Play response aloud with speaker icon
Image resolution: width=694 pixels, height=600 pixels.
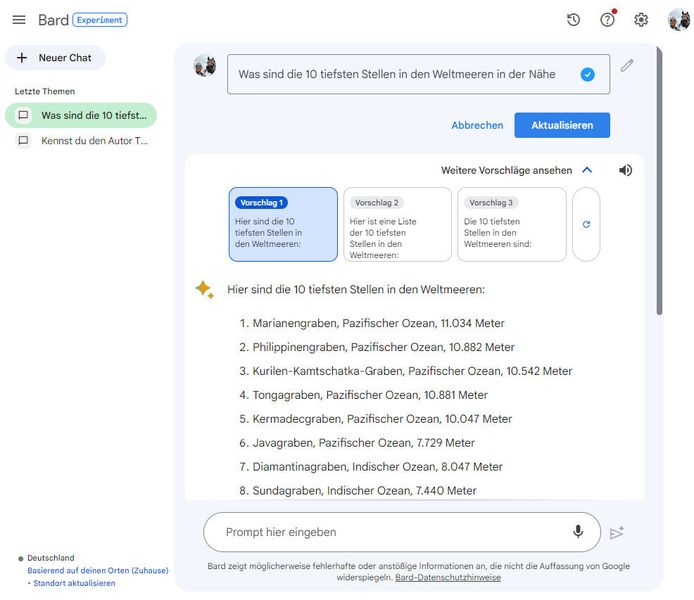click(625, 170)
